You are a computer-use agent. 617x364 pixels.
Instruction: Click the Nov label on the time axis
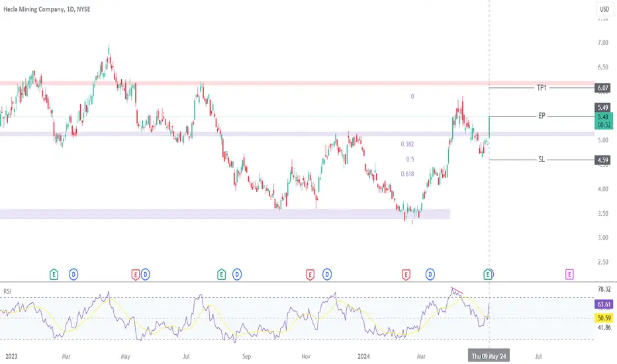tap(306, 356)
